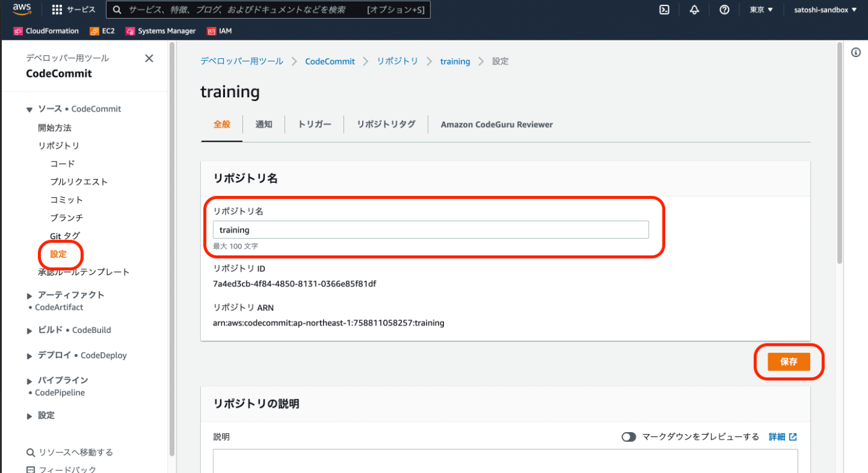Click the search magnifier icon in top bar
868x473 pixels.
coord(117,10)
